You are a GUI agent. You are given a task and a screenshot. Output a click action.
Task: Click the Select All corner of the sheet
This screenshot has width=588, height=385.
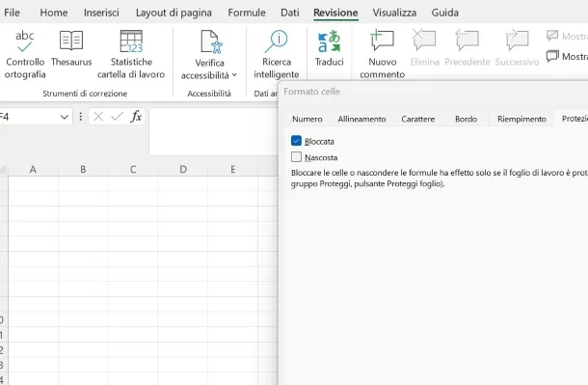click(x=4, y=169)
